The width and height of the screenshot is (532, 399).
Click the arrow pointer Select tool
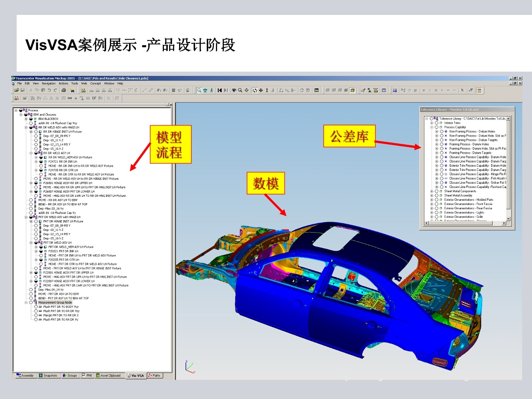(462, 90)
